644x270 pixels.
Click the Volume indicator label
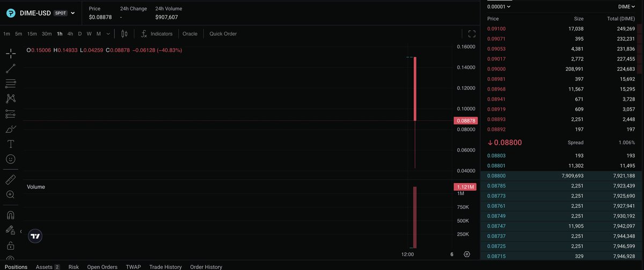(x=36, y=187)
